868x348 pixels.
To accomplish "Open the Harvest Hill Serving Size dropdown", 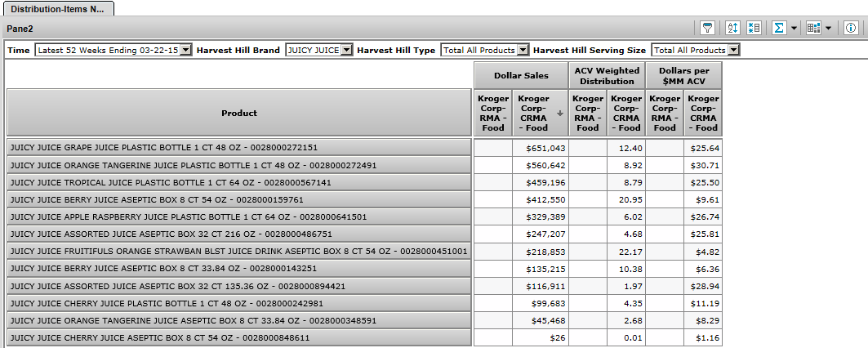I will 733,51.
